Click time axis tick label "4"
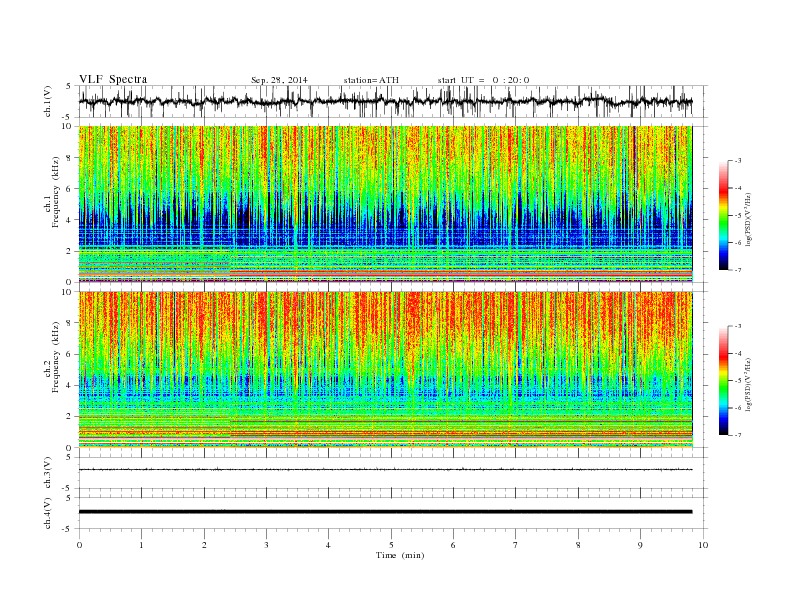This screenshot has width=792, height=612. click(x=328, y=545)
